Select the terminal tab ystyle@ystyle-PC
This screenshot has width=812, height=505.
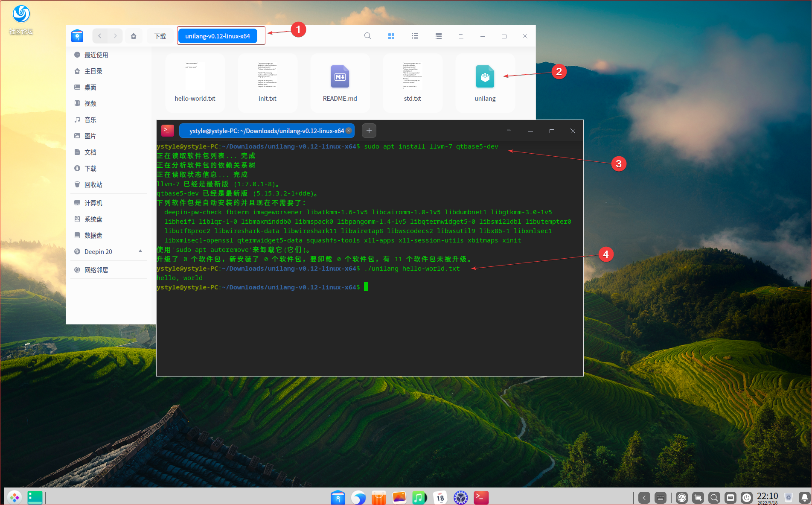265,131
